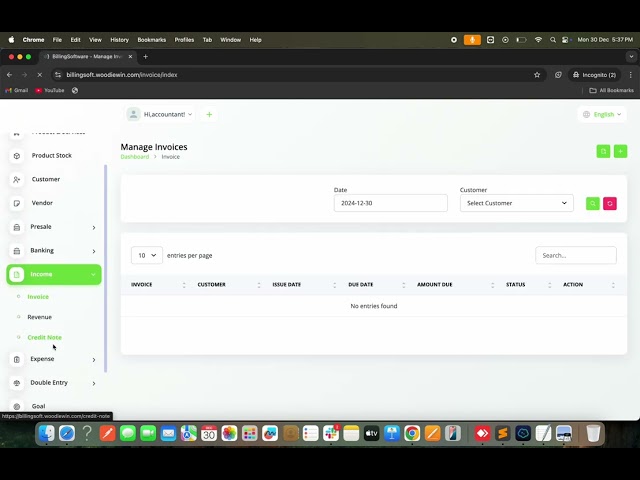
Task: View site information icon in address bar
Action: point(58,75)
